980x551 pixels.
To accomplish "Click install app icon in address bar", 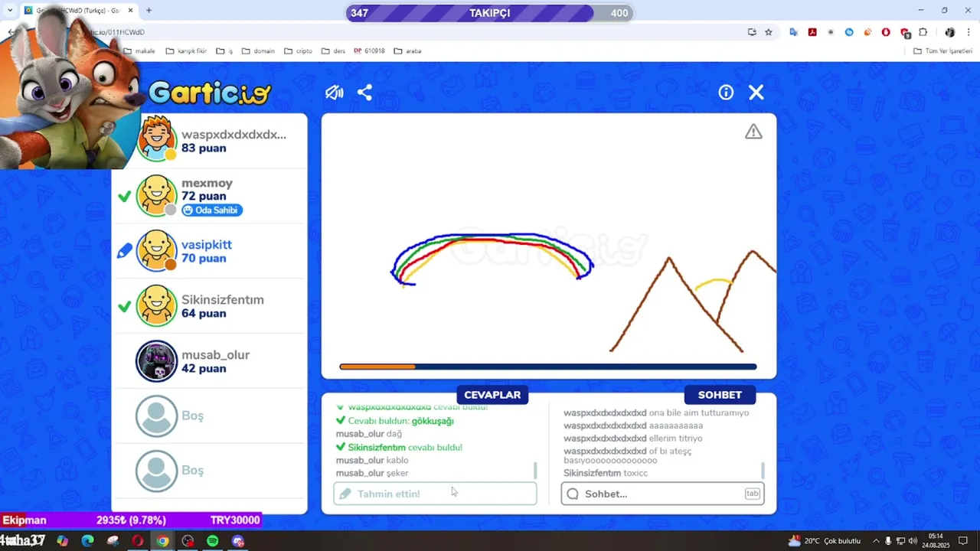I will 752,32.
